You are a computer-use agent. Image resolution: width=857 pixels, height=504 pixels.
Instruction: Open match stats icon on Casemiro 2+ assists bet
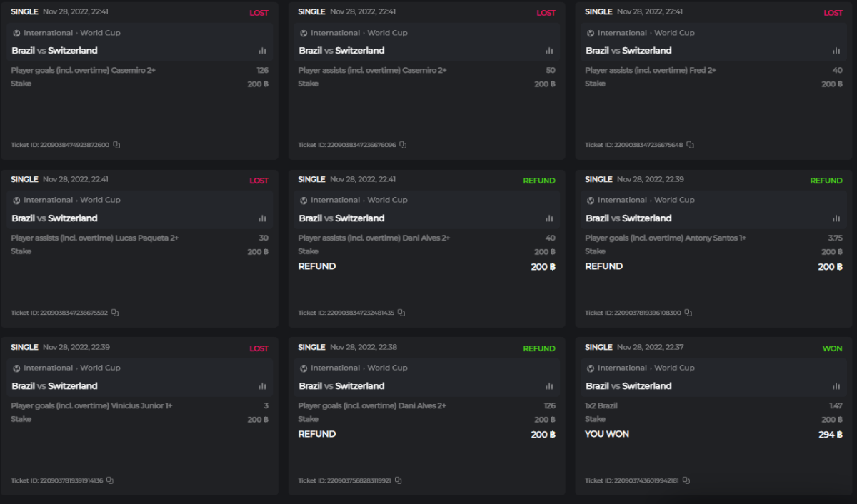pyautogui.click(x=549, y=51)
